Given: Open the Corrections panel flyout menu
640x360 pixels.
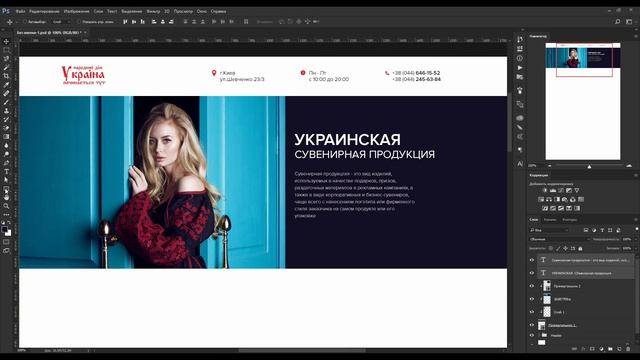Looking at the screenshot, I should [x=636, y=175].
